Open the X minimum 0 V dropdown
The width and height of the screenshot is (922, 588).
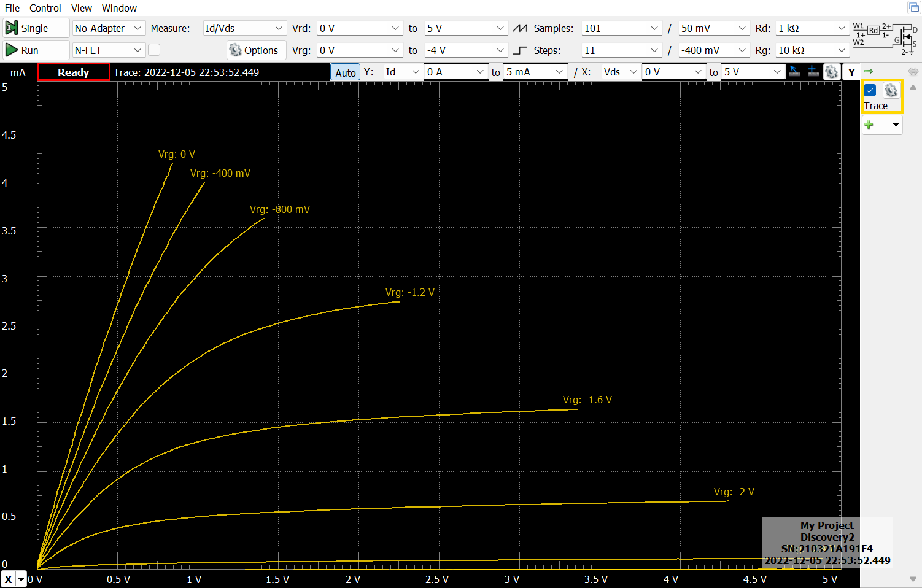(x=673, y=72)
